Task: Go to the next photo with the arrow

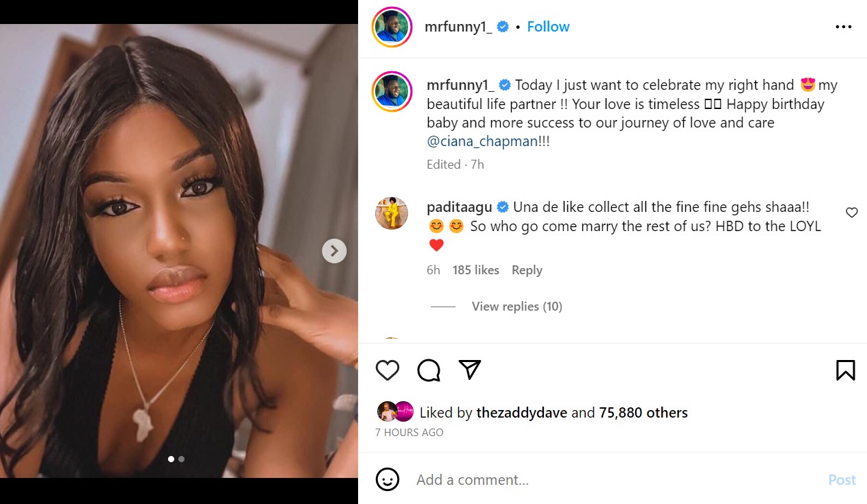Action: 334,251
